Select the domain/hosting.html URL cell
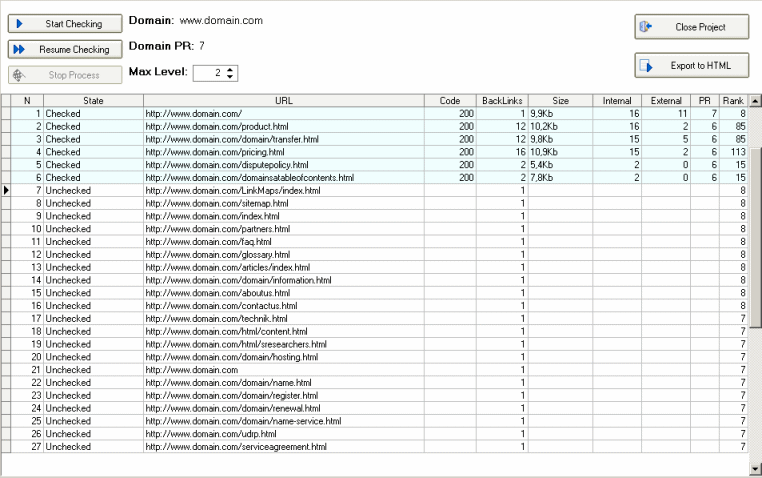The image size is (762, 478). click(x=284, y=357)
